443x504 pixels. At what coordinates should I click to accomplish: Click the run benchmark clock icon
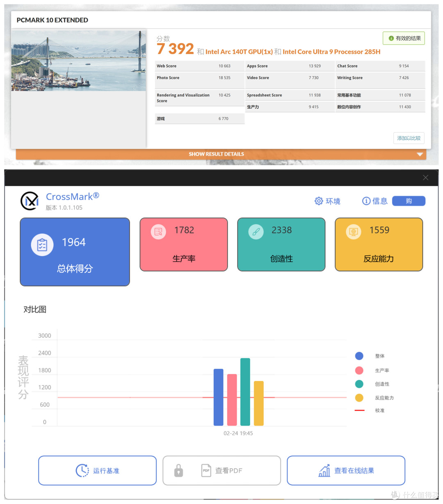82,470
